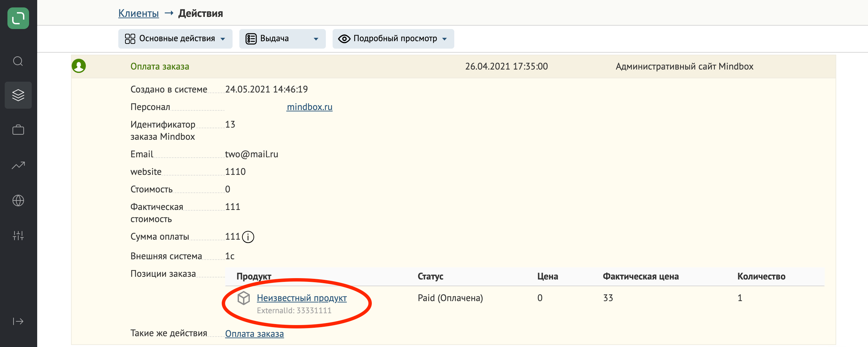Open the search icon in sidebar

[18, 61]
